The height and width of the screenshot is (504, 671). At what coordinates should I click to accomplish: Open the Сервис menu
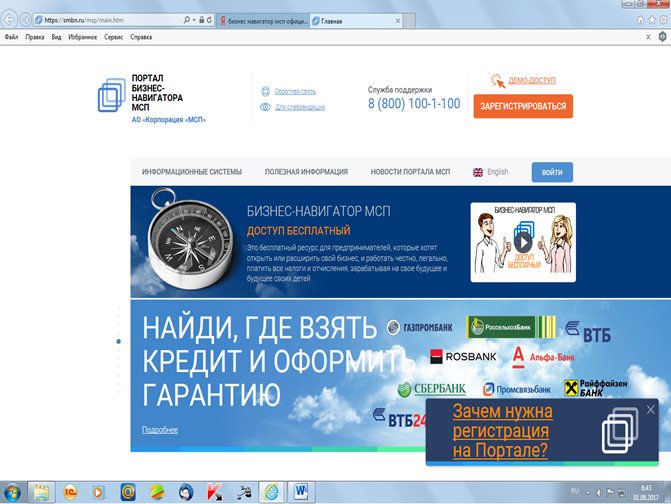(x=113, y=37)
